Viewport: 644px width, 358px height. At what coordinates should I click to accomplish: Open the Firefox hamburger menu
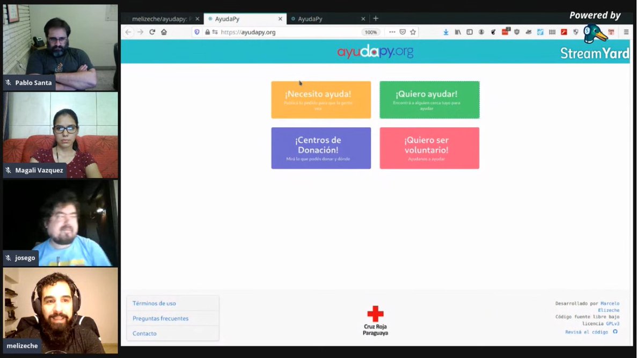[626, 32]
